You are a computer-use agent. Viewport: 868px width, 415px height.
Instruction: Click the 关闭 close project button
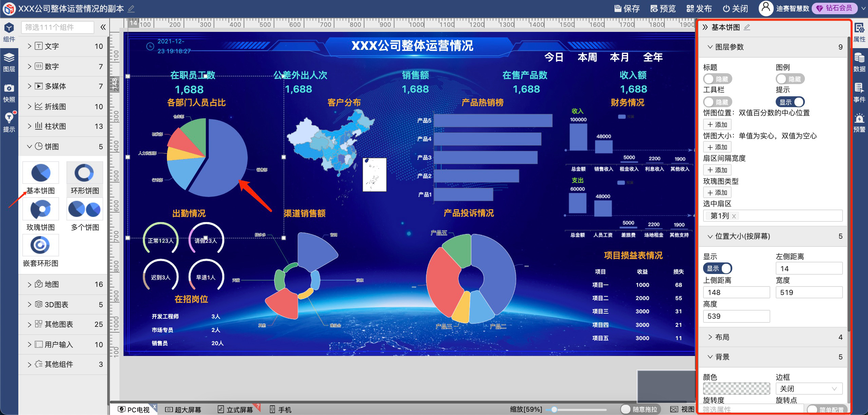(735, 8)
